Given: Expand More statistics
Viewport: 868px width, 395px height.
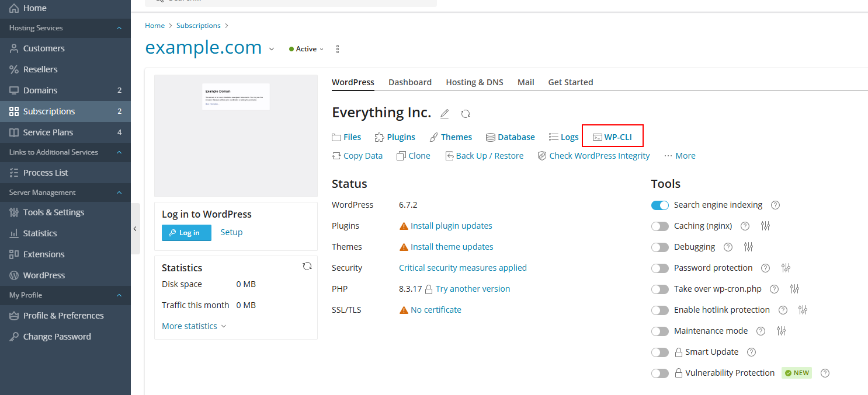Looking at the screenshot, I should (x=194, y=326).
